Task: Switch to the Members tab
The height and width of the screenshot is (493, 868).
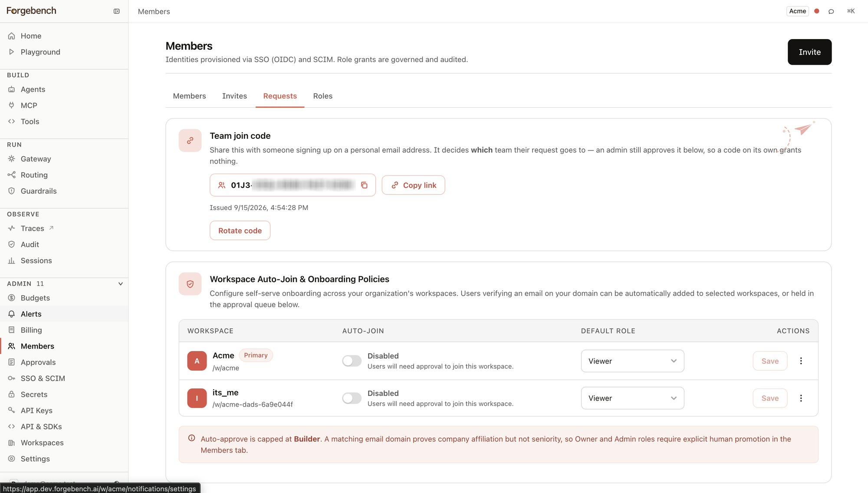Action: tap(189, 96)
